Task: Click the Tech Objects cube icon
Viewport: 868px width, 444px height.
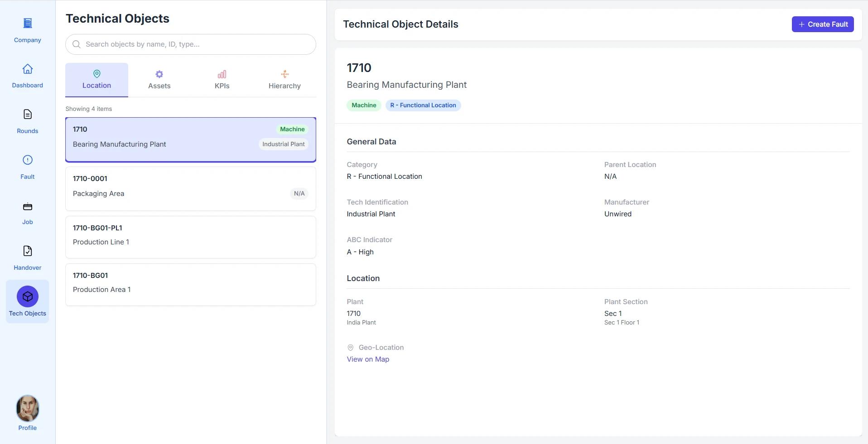Action: 28,297
